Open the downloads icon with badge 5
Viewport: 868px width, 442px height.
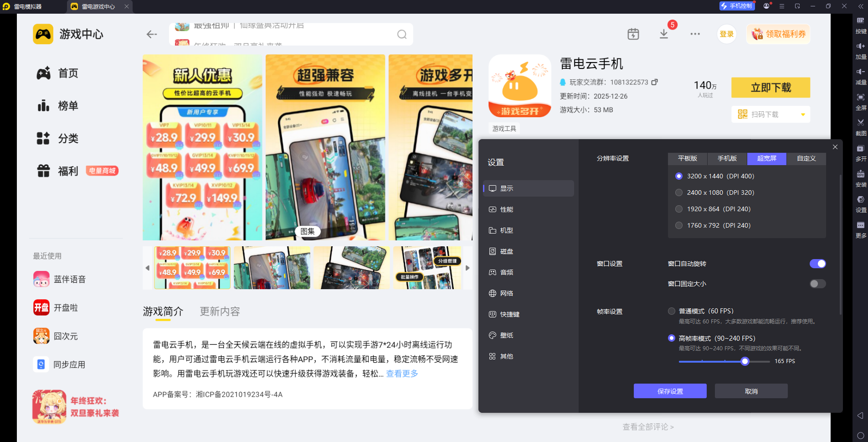[664, 34]
